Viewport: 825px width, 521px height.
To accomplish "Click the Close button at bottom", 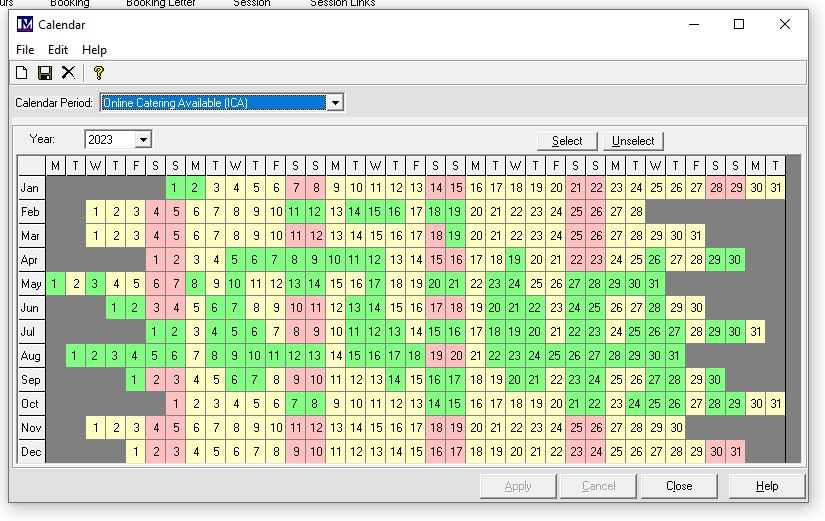I will [679, 486].
